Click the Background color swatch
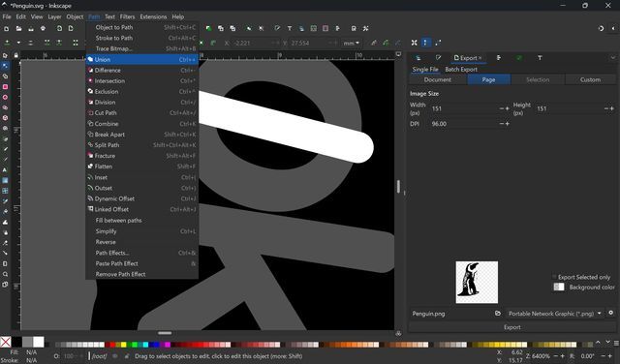620x364 pixels. tap(559, 287)
